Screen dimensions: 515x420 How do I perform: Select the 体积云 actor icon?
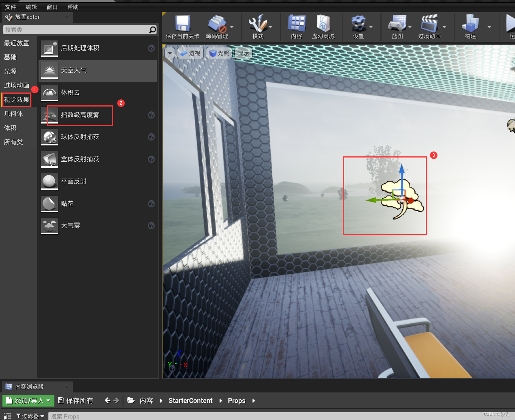pyautogui.click(x=50, y=93)
